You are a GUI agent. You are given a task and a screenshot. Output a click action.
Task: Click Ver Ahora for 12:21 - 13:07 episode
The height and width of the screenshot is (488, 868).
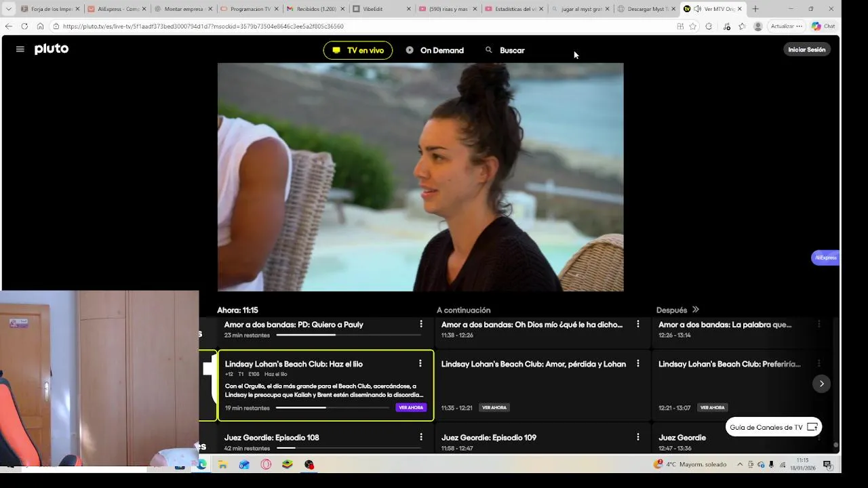coord(712,407)
